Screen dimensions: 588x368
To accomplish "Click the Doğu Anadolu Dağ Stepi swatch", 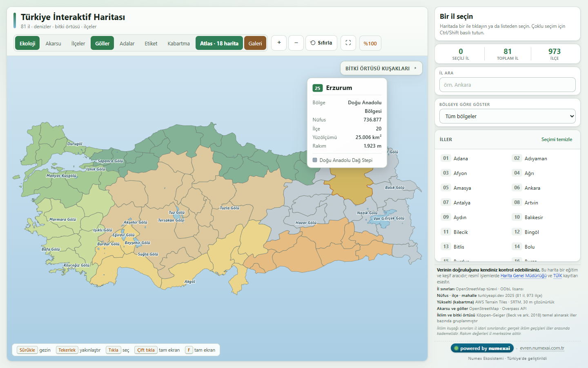I will (315, 160).
